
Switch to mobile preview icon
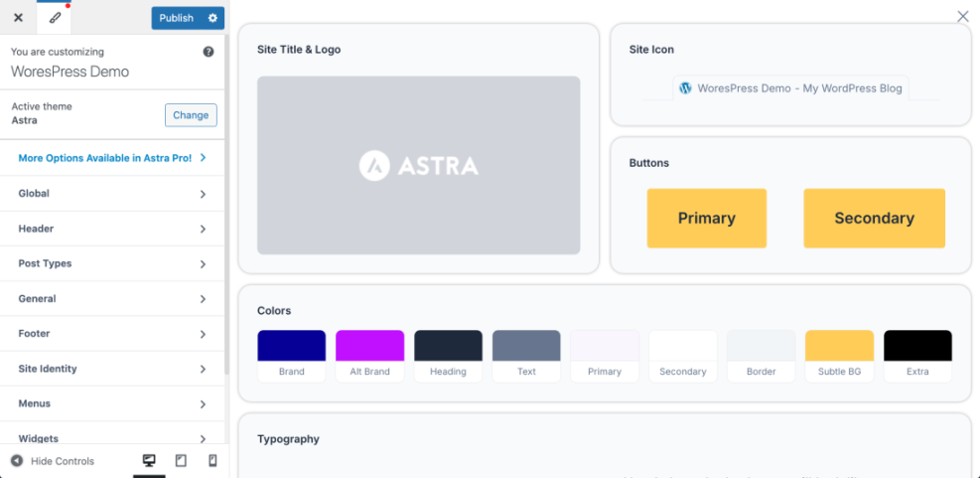tap(212, 460)
